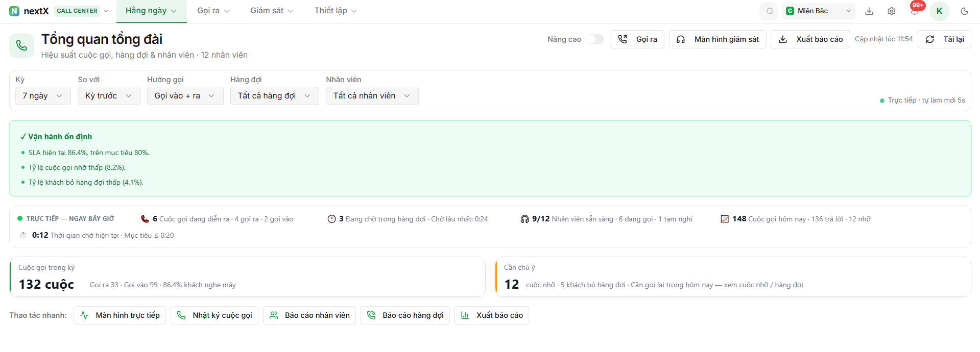The image size is (980, 352).
Task: Click the TRỰC TIẾP — NGAY BÂY GIỜ label
Action: pyautogui.click(x=70, y=219)
